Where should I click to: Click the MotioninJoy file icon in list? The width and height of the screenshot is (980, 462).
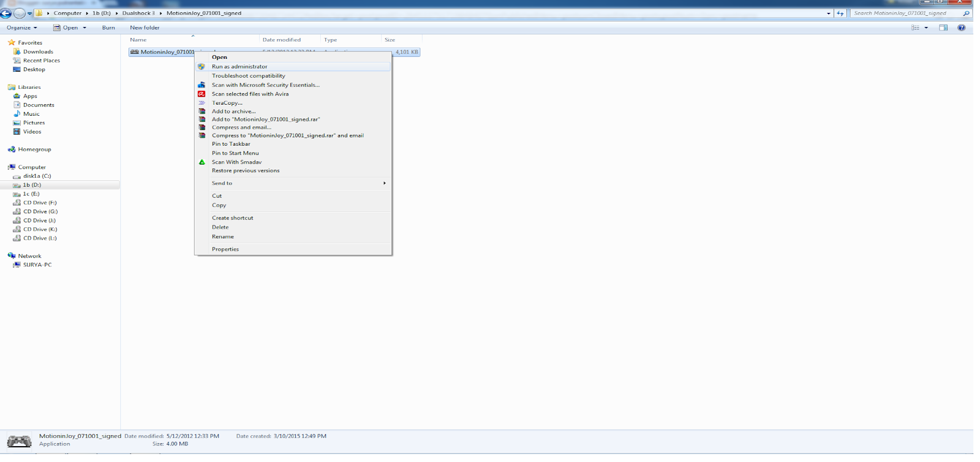point(135,52)
